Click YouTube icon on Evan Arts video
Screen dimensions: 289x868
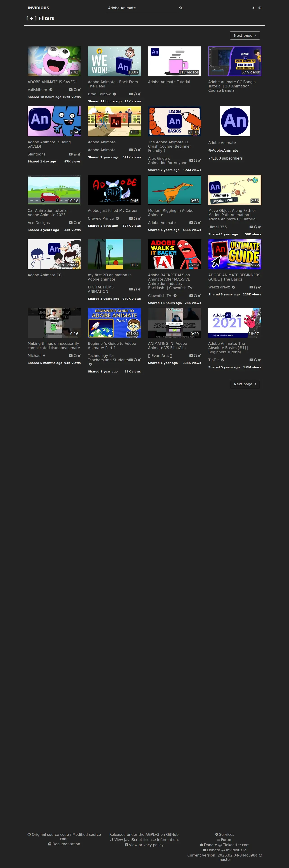coord(191,356)
